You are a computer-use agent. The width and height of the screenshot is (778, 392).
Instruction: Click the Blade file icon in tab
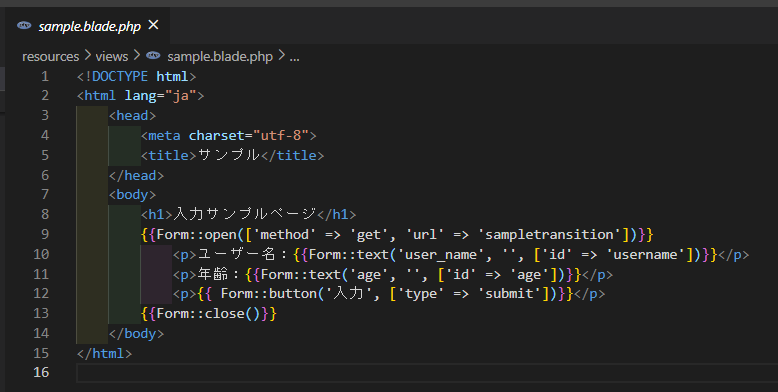click(x=24, y=26)
